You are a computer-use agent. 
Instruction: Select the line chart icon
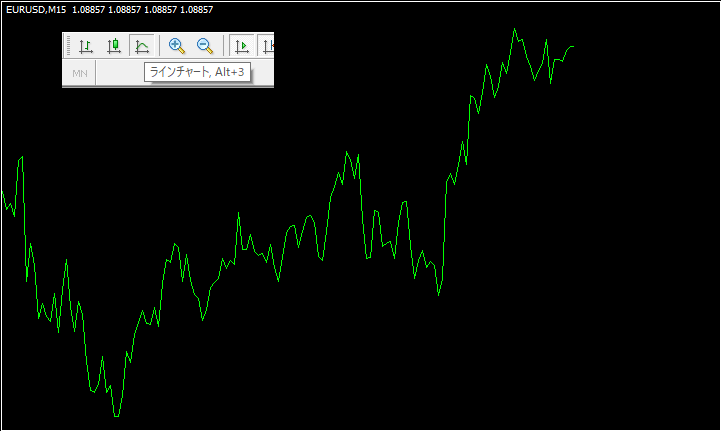click(142, 46)
